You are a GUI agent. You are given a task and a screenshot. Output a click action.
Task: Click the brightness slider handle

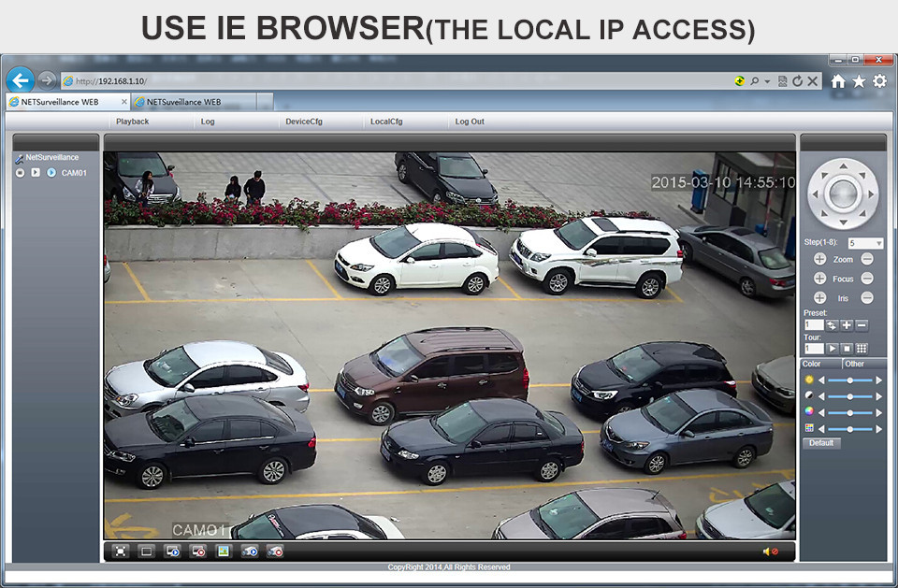849,380
